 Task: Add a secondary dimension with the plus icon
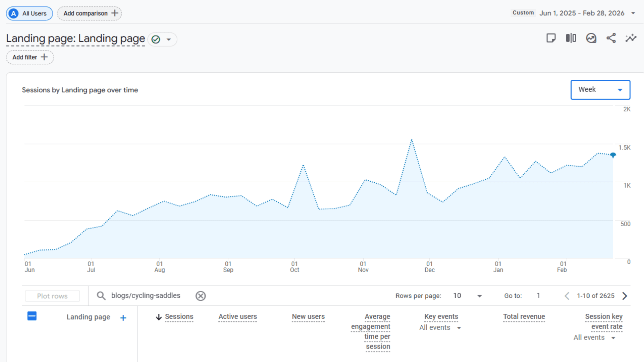point(123,317)
